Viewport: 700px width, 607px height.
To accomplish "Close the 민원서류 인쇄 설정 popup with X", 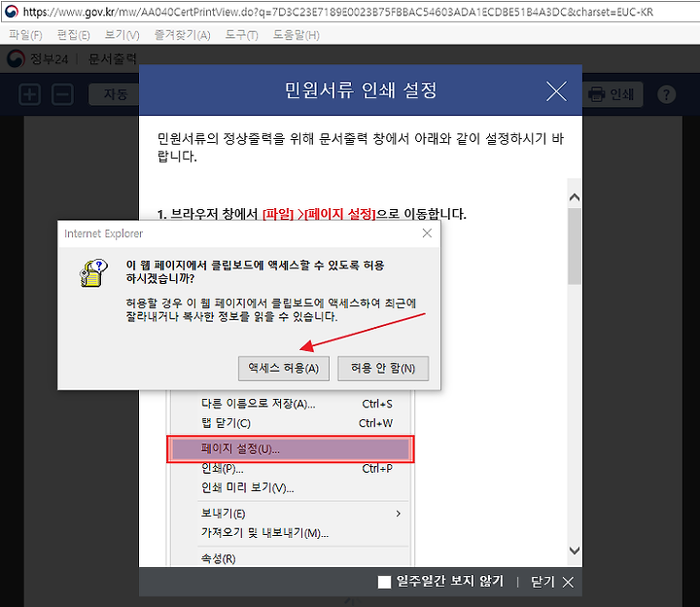I will click(556, 91).
